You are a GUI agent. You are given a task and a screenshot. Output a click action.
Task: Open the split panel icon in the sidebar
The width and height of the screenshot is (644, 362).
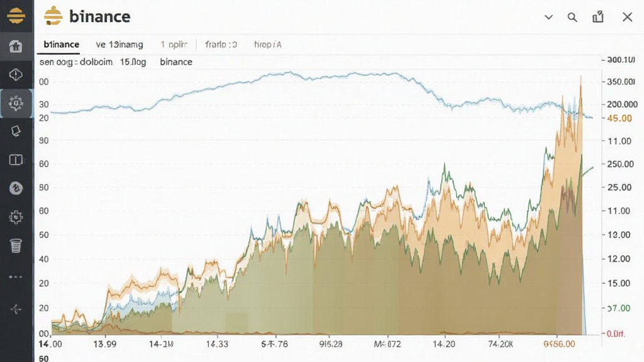tap(16, 160)
